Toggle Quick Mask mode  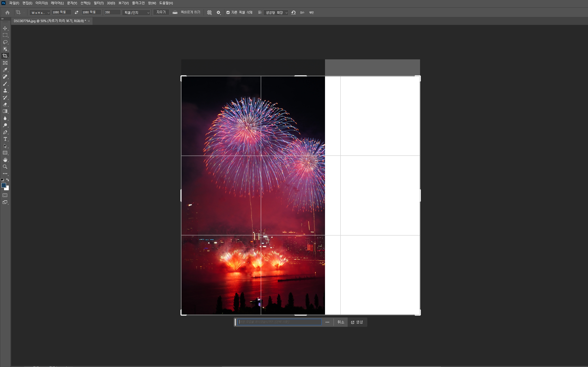pos(5,195)
